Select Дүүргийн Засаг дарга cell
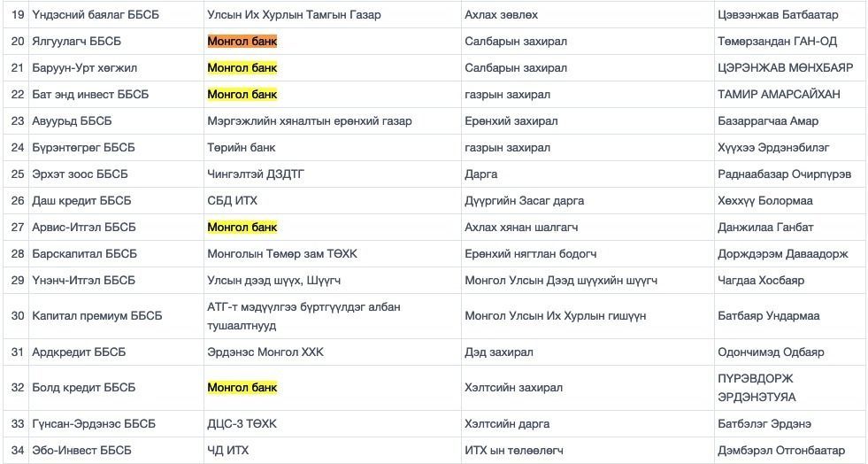This screenshot has height=464, width=868. (524, 200)
